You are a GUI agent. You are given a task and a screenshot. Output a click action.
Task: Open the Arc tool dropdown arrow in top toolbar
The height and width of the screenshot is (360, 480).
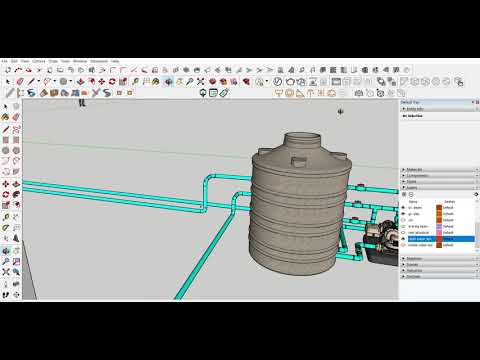55,82
